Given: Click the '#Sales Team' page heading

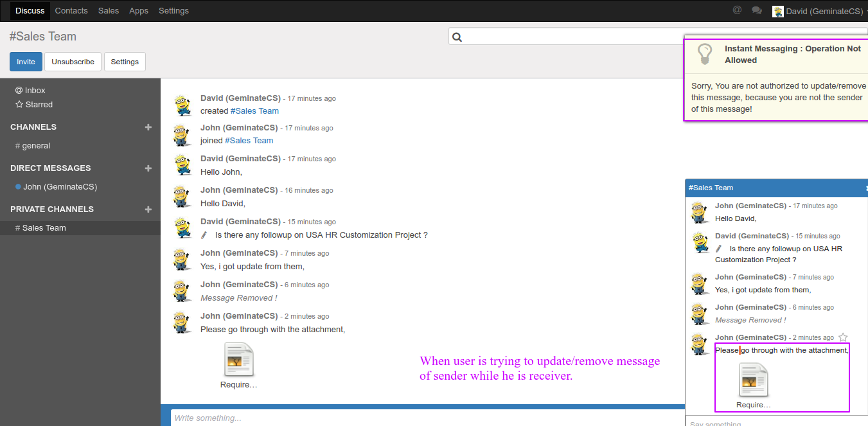Looking at the screenshot, I should [43, 37].
